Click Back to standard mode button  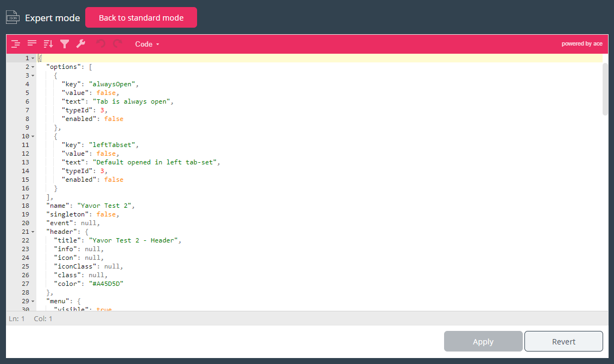click(x=141, y=18)
